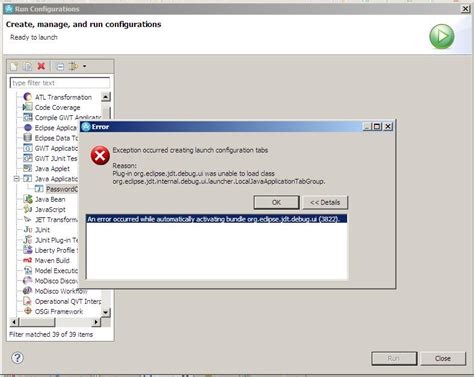
Task: Click the New launch configuration icon
Action: [14, 66]
